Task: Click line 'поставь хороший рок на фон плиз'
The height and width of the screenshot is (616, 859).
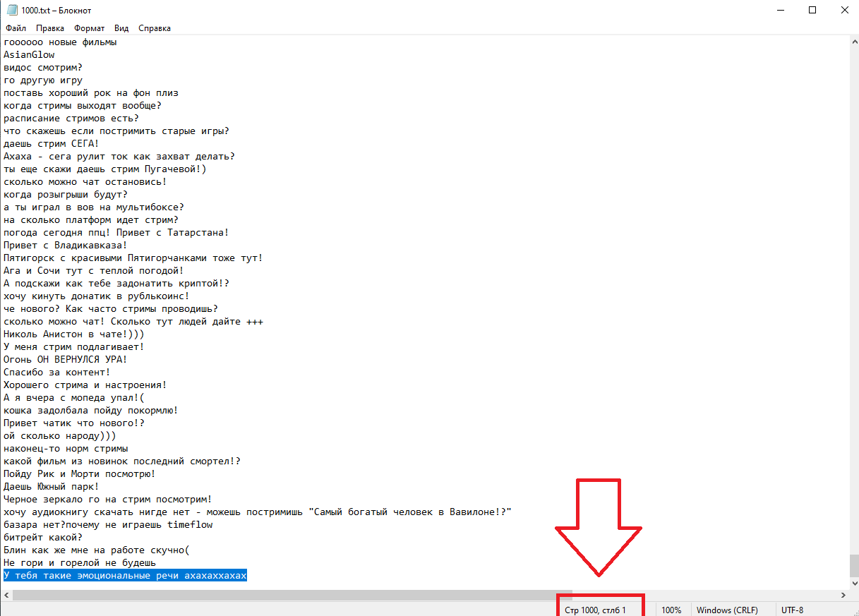Action: click(x=91, y=92)
